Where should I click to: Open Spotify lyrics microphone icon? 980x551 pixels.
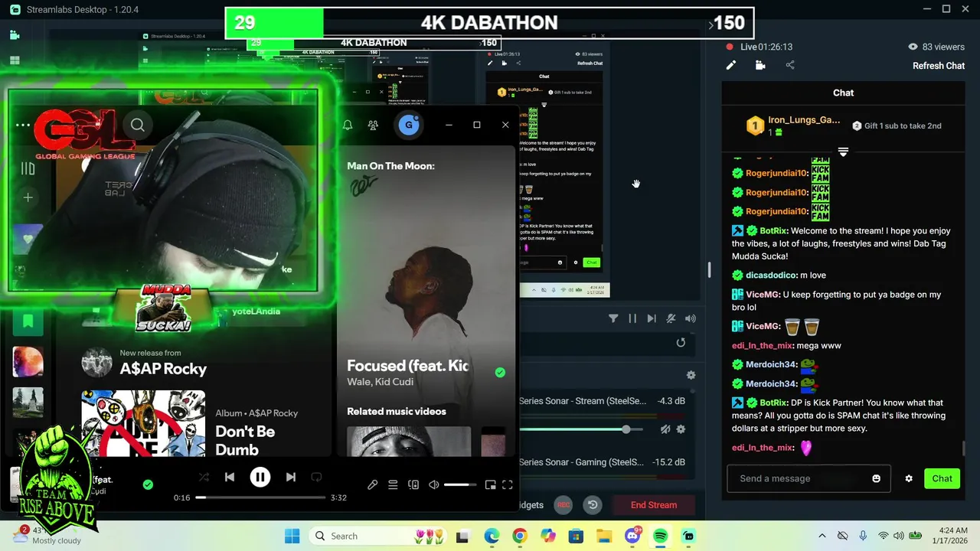[372, 484]
